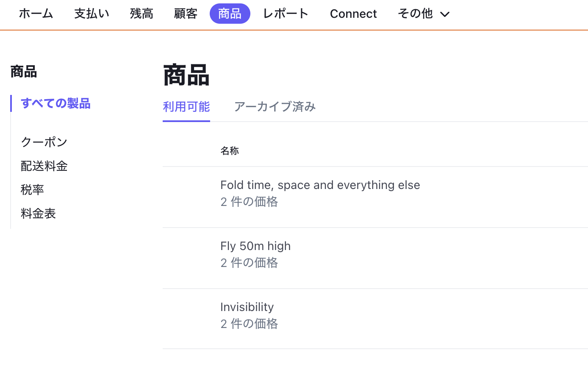
Task: Select the 商品 navigation item
Action: click(x=230, y=14)
